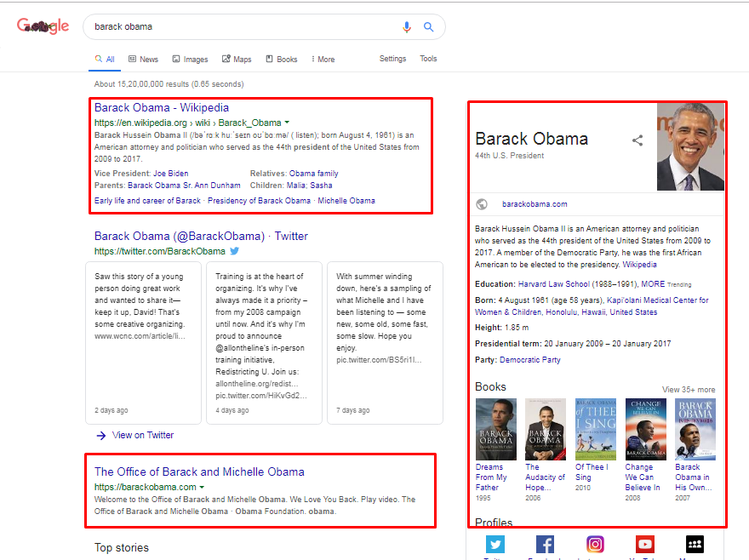The height and width of the screenshot is (560, 749).
Task: Open the Twitter profile icon
Action: tap(495, 544)
